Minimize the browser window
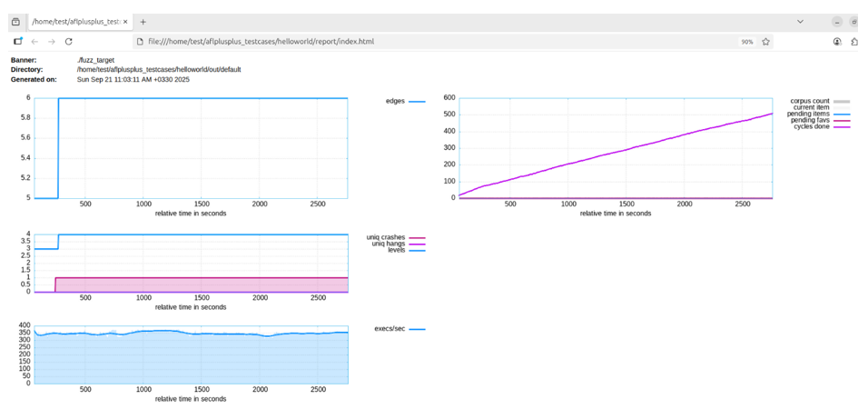This screenshot has width=868, height=419. [838, 22]
